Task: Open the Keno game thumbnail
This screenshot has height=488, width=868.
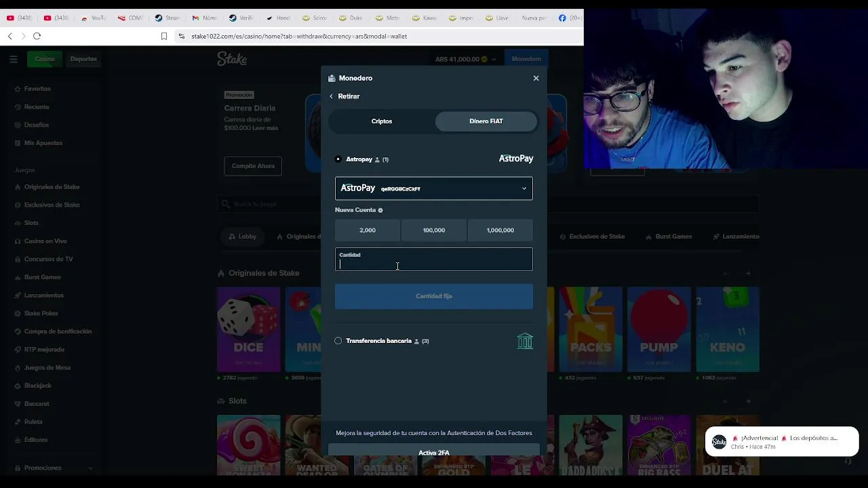Action: point(728,329)
